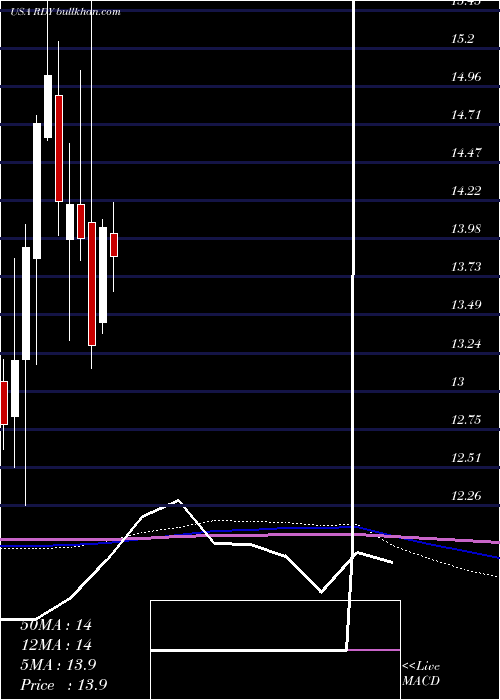Click the 12MA : 14 readout
This screenshot has height=700, width=500.
click(56, 645)
